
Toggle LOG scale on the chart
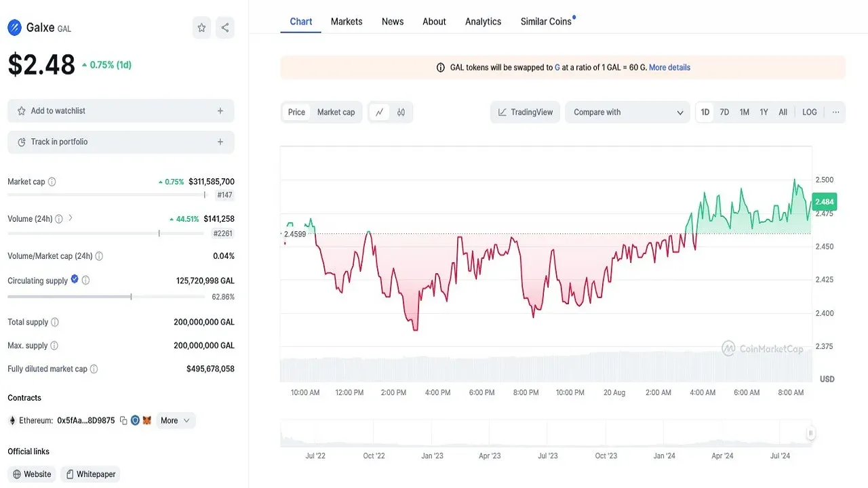tap(810, 113)
